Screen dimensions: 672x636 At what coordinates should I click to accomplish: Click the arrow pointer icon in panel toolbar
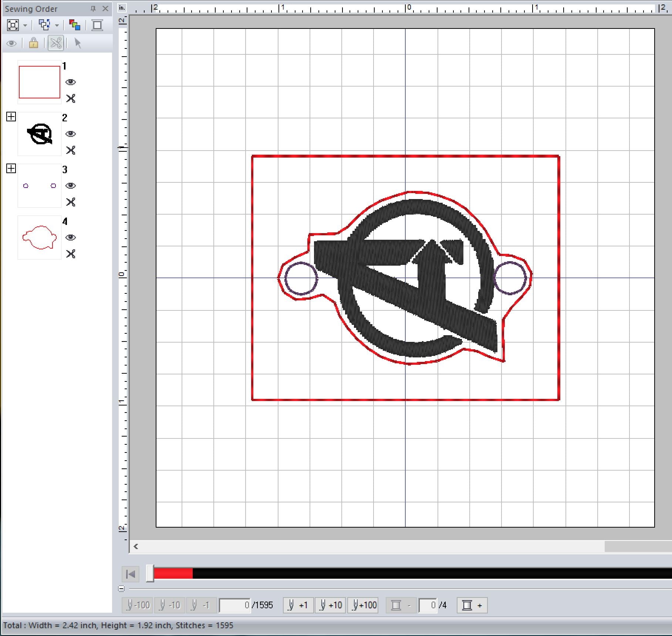pyautogui.click(x=78, y=43)
